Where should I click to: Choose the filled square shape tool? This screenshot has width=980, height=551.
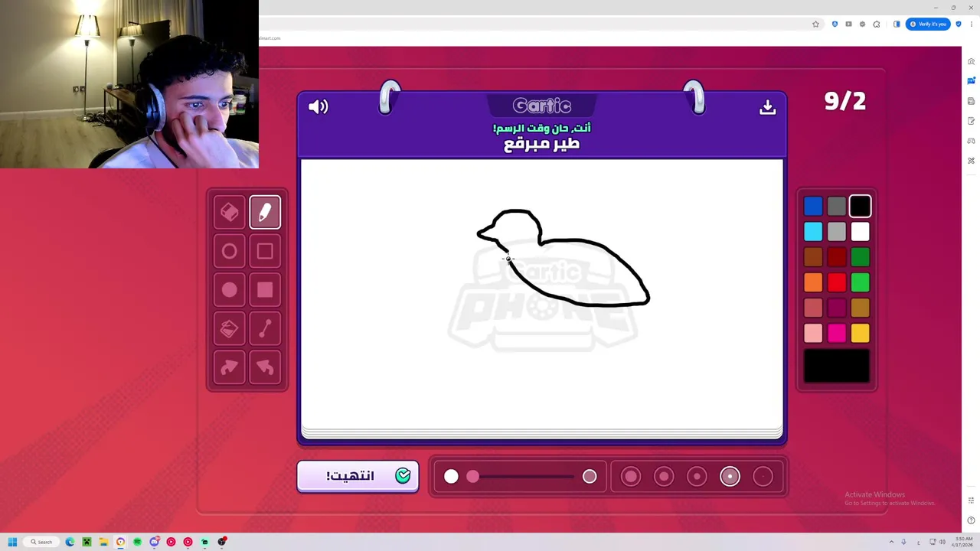point(265,290)
